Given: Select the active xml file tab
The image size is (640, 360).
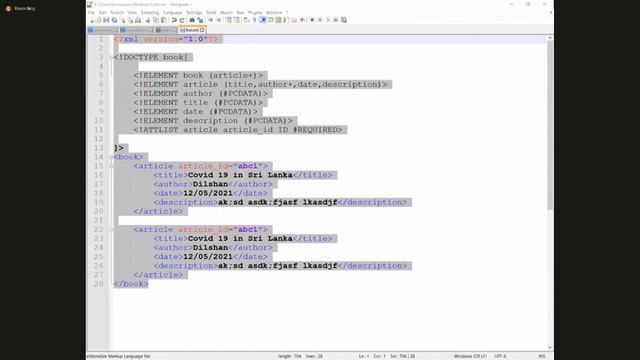Looking at the screenshot, I should [x=192, y=30].
